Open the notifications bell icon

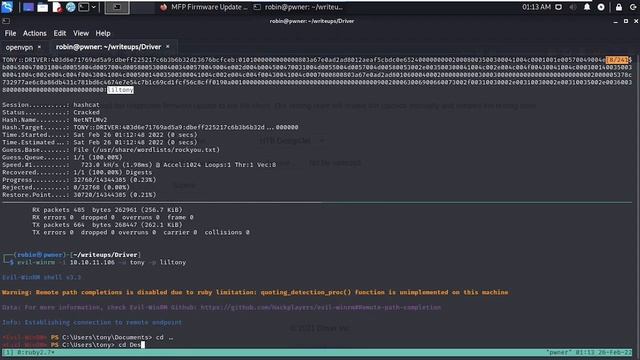coord(587,7)
